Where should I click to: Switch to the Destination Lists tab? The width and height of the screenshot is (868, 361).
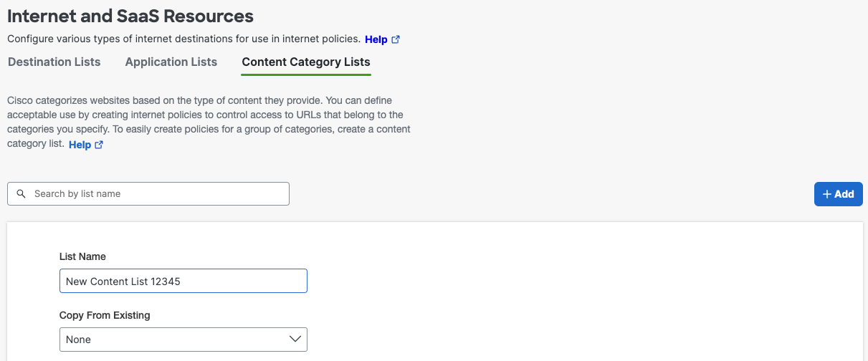pyautogui.click(x=54, y=62)
